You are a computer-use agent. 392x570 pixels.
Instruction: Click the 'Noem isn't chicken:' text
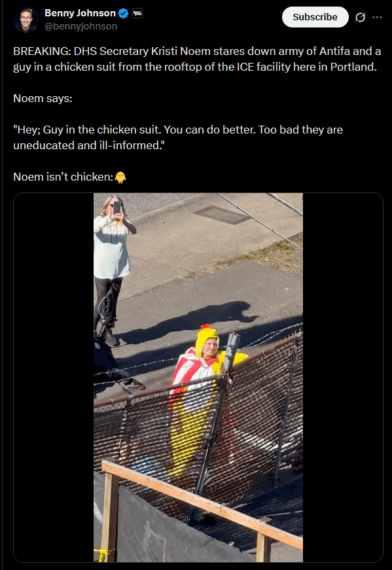pos(63,177)
